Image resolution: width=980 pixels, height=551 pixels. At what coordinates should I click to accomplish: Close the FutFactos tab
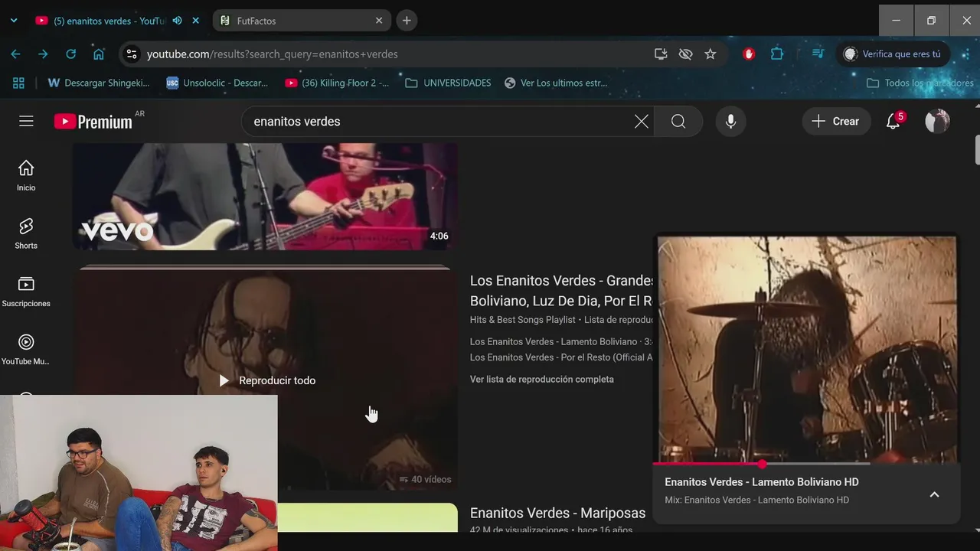coord(378,21)
